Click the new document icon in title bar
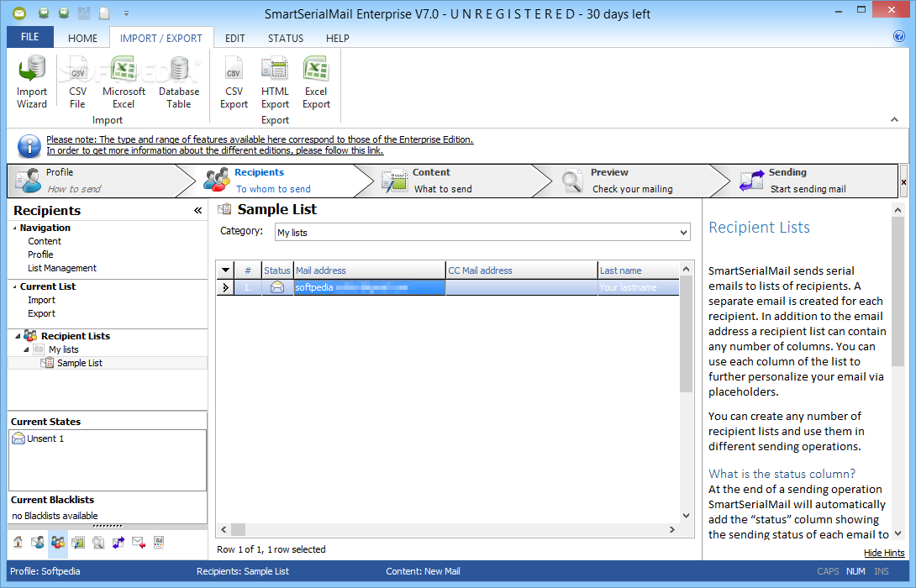916x588 pixels. coord(104,13)
